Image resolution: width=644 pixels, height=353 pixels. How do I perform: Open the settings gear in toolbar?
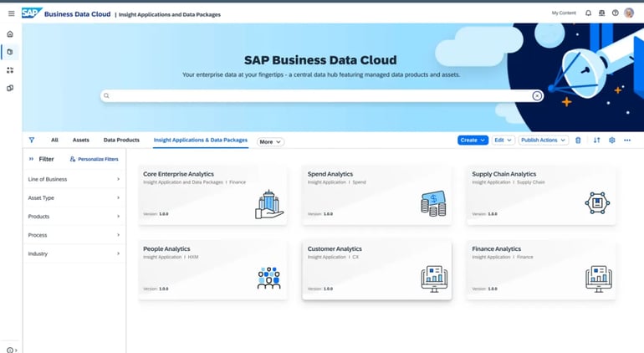tap(612, 141)
